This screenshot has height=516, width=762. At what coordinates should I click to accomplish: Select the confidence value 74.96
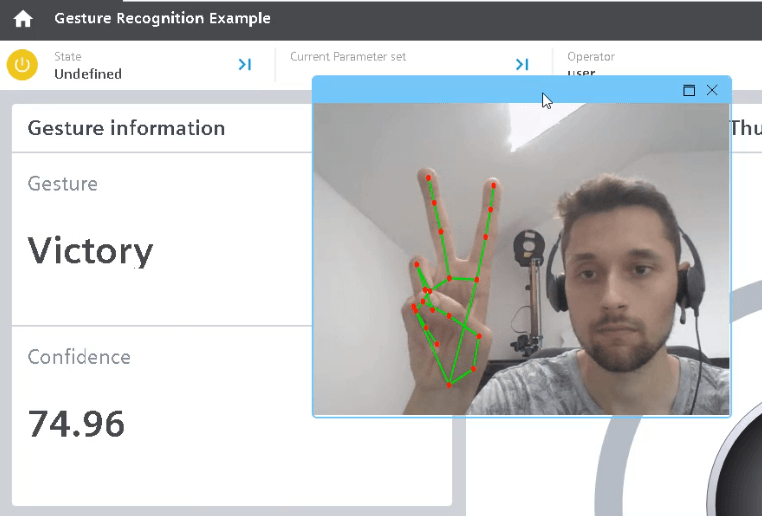(x=76, y=424)
